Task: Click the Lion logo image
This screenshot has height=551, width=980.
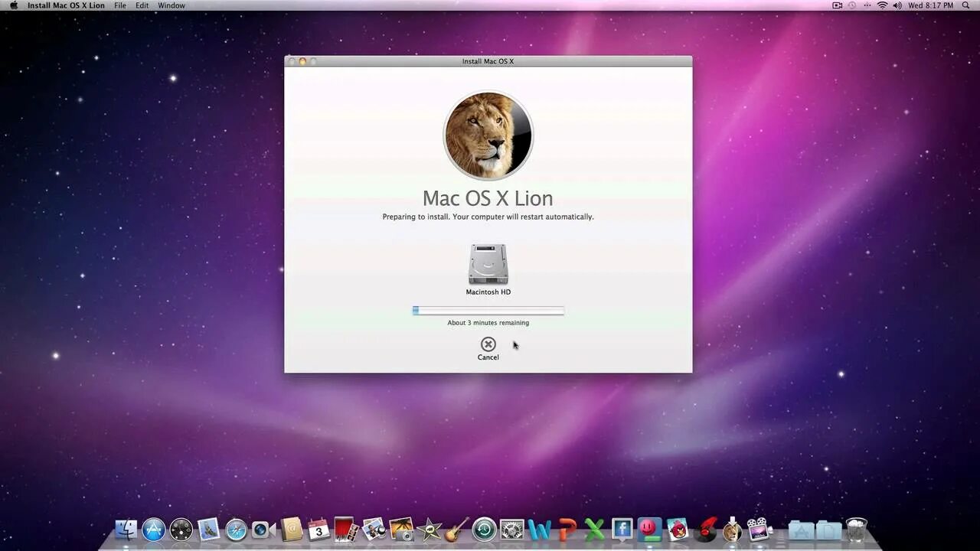Action: (488, 136)
